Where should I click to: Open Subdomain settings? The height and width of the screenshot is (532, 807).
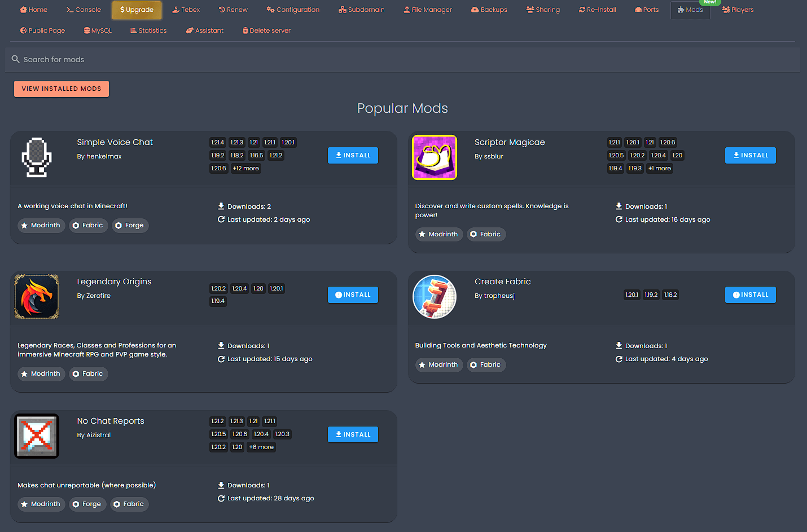[362, 10]
